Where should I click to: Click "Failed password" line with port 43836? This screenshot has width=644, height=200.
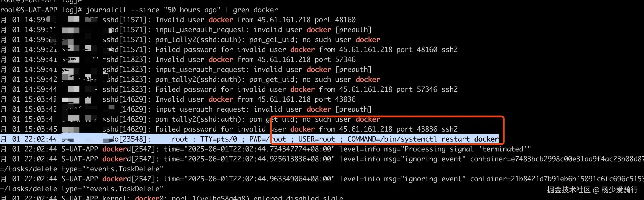pos(306,129)
